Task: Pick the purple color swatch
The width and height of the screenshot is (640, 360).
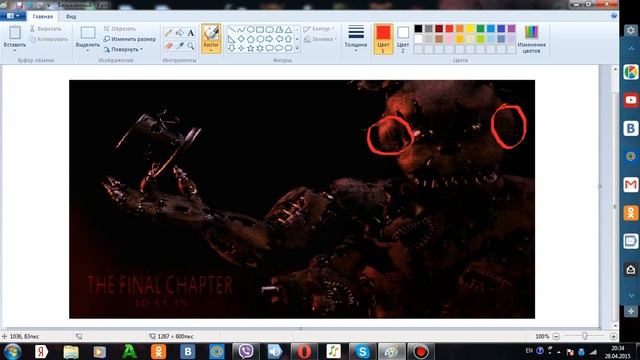Action: (511, 29)
